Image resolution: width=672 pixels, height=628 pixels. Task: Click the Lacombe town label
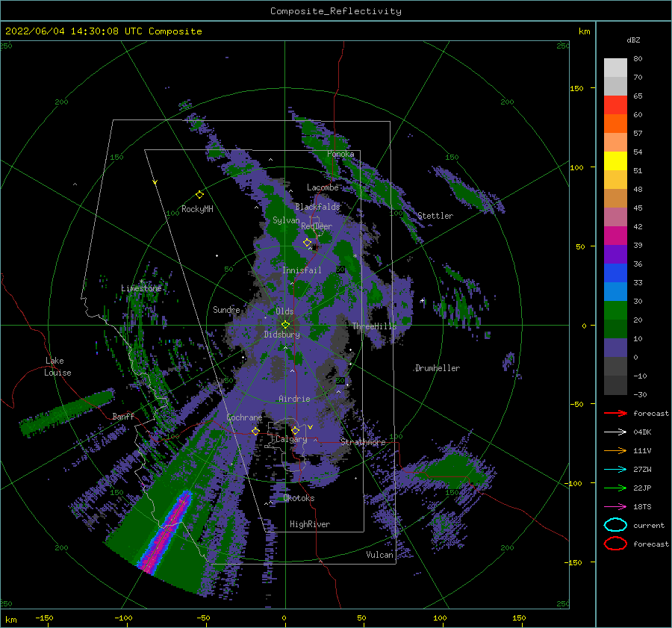click(323, 187)
